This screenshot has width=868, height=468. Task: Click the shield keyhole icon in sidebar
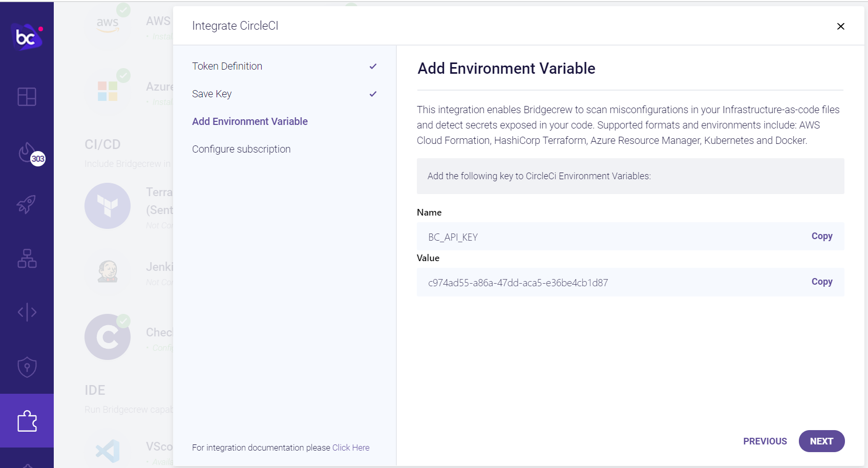(x=27, y=367)
